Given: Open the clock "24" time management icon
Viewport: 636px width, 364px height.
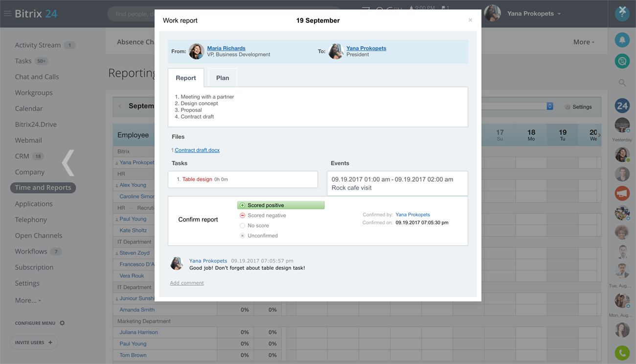Looking at the screenshot, I should coord(622,105).
